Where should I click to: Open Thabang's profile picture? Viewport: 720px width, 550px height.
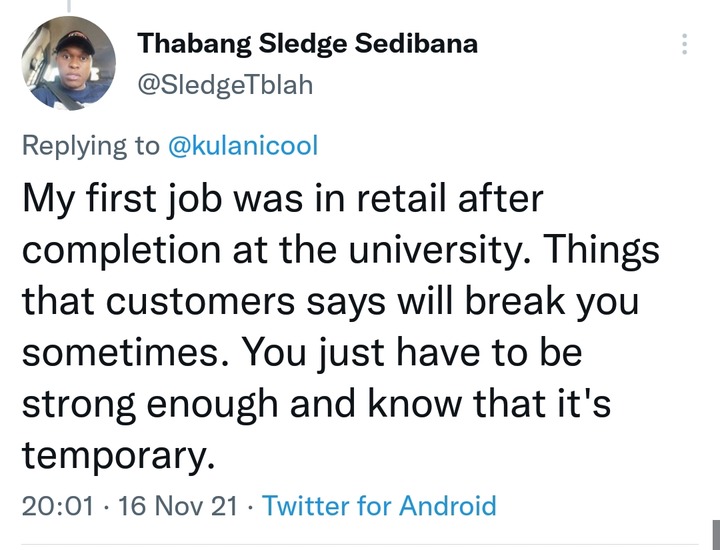click(x=68, y=63)
